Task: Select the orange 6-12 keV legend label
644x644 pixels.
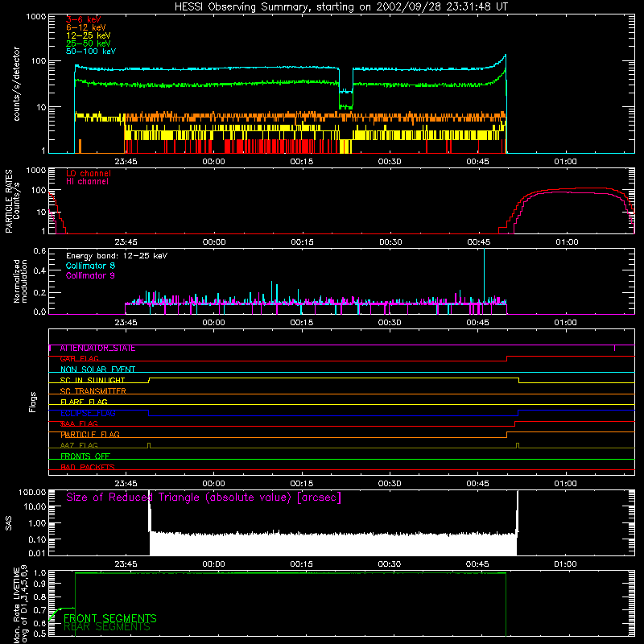Action: [x=86, y=27]
